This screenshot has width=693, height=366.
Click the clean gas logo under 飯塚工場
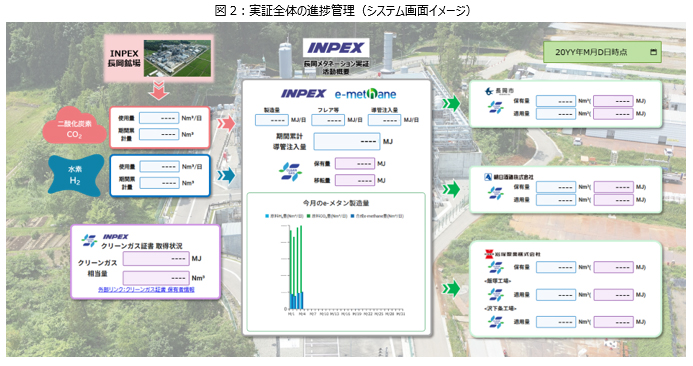click(495, 295)
